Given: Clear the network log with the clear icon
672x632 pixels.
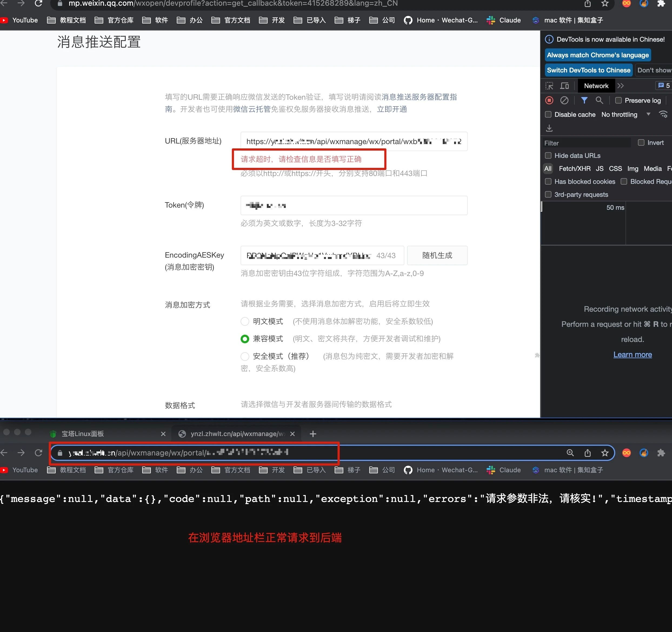Looking at the screenshot, I should [x=564, y=100].
